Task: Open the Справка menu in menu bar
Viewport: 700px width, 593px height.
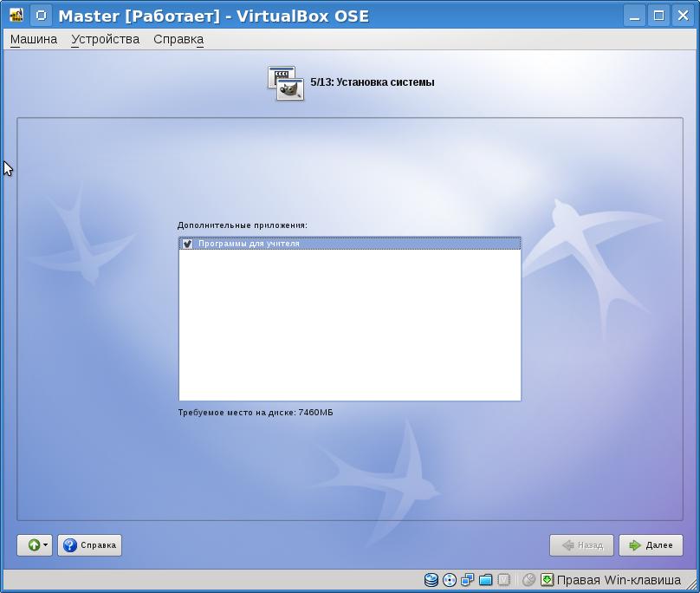Action: [x=178, y=39]
